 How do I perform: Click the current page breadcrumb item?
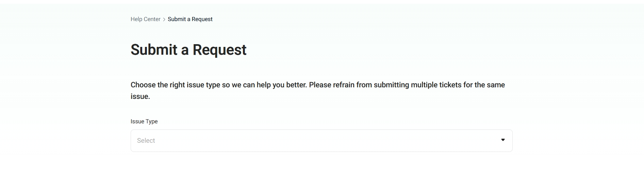pos(190,19)
